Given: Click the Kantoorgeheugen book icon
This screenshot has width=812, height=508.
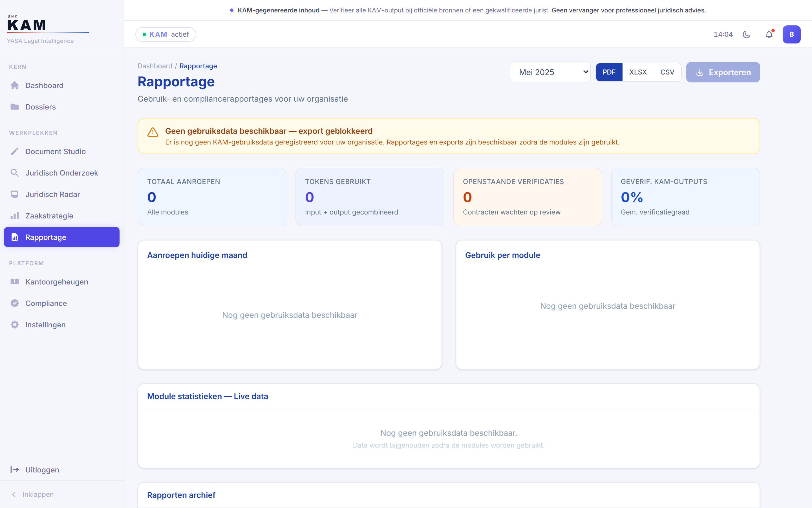Looking at the screenshot, I should (x=14, y=282).
